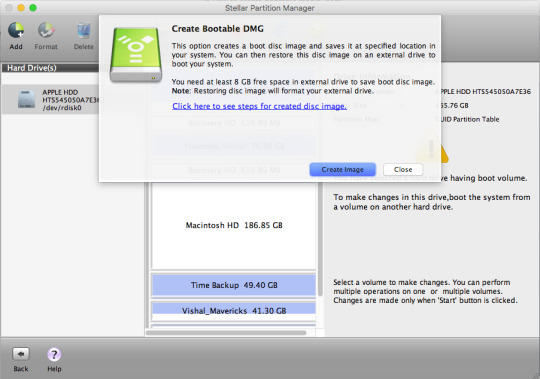
Task: Click the Delete trash toolbar icon
Action: click(x=84, y=31)
